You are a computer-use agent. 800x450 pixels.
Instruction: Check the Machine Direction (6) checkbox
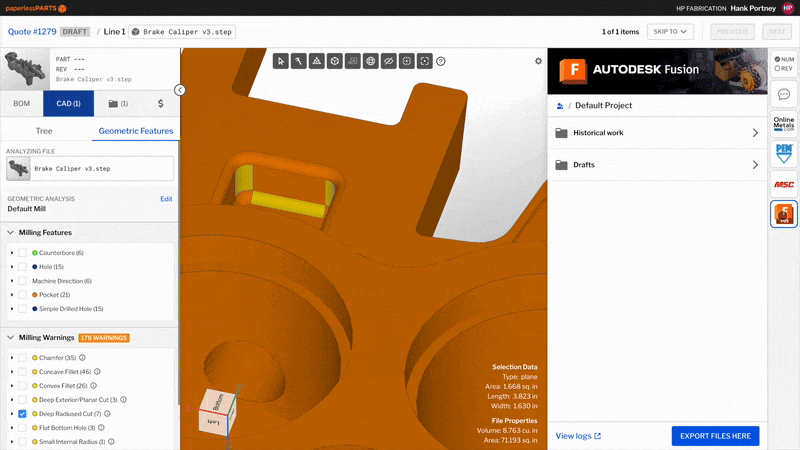tap(22, 281)
